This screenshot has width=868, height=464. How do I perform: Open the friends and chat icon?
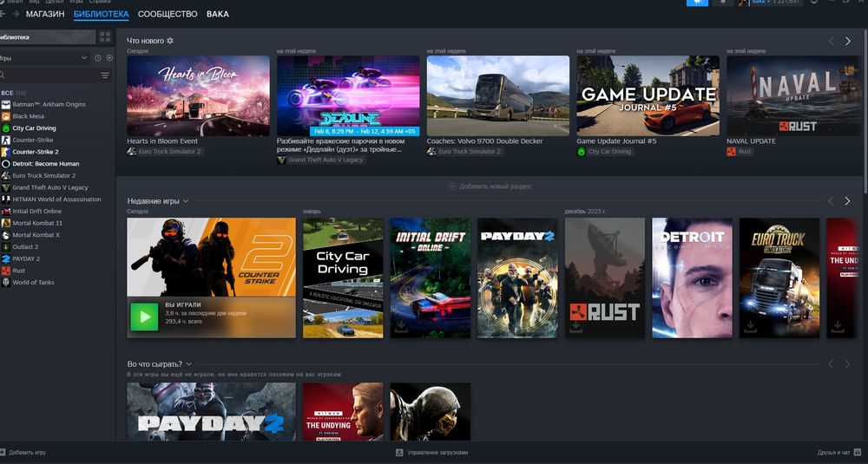click(858, 453)
